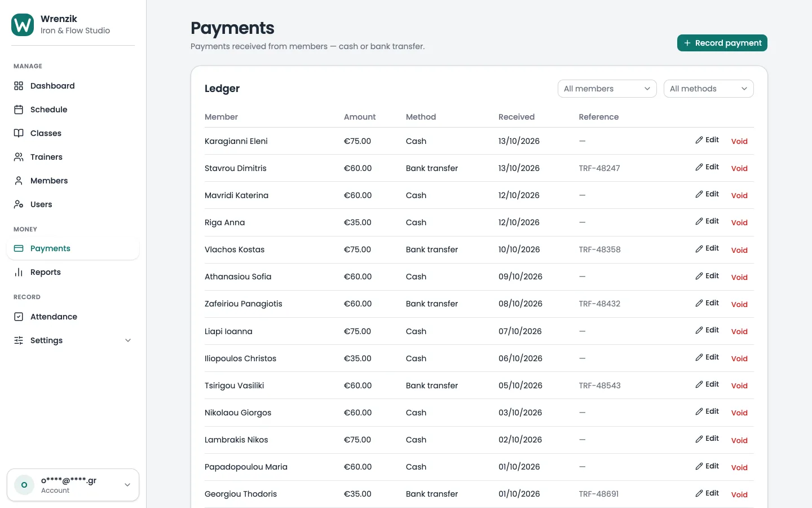The image size is (812, 508).
Task: Click the Ledger heading
Action: click(x=222, y=89)
